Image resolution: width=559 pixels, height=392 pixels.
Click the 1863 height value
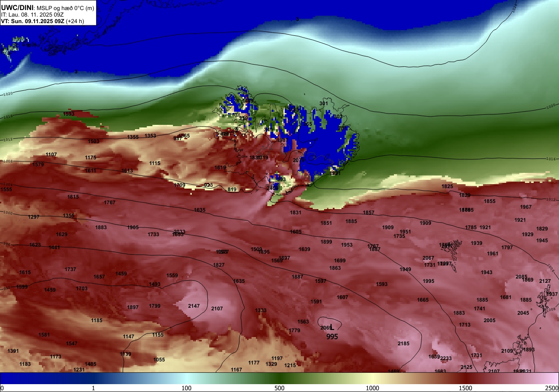pos(335,268)
